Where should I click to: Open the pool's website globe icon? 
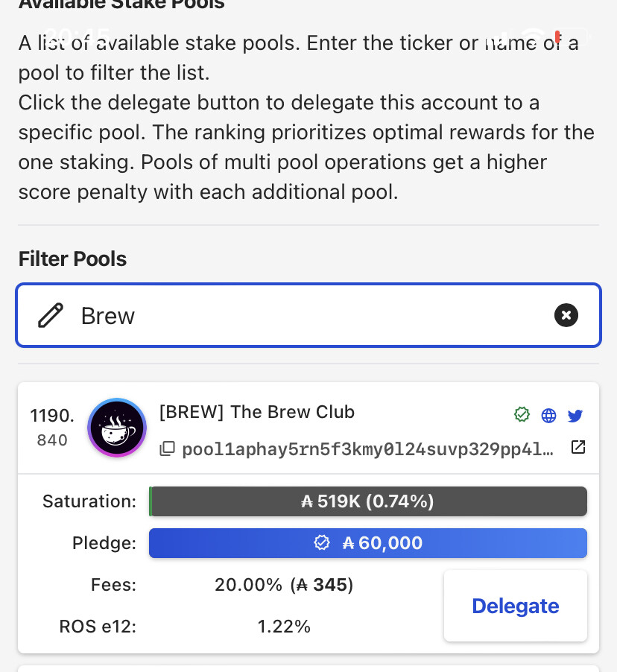[x=548, y=416]
